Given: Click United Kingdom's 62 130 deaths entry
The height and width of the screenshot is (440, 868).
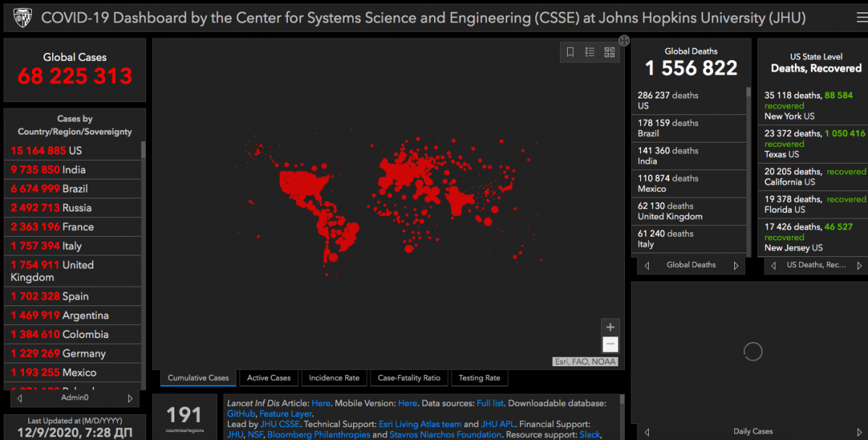Looking at the screenshot, I should (690, 211).
